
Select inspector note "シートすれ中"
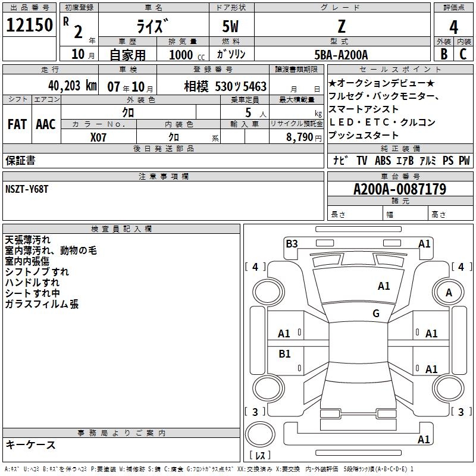(x=33, y=293)
